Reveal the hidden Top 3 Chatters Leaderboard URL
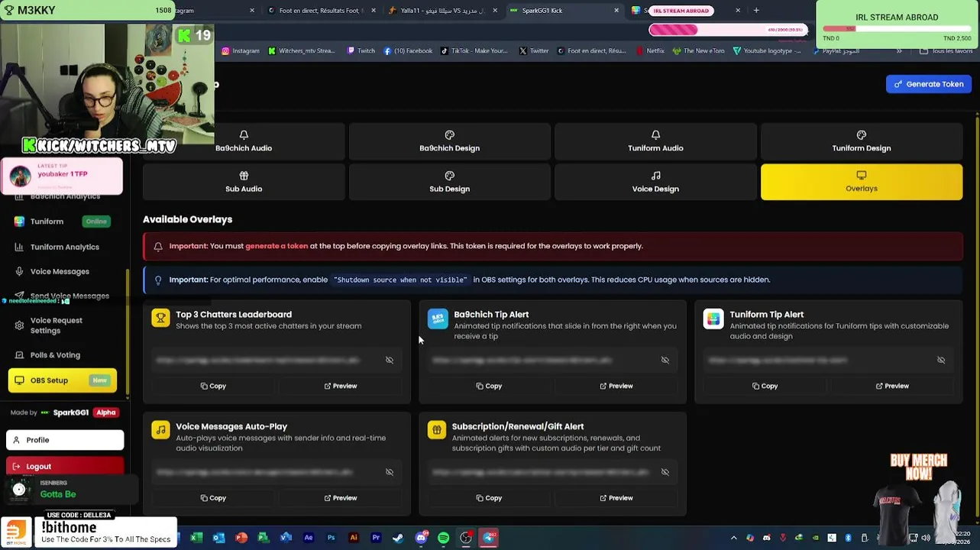Image resolution: width=980 pixels, height=550 pixels. point(390,360)
